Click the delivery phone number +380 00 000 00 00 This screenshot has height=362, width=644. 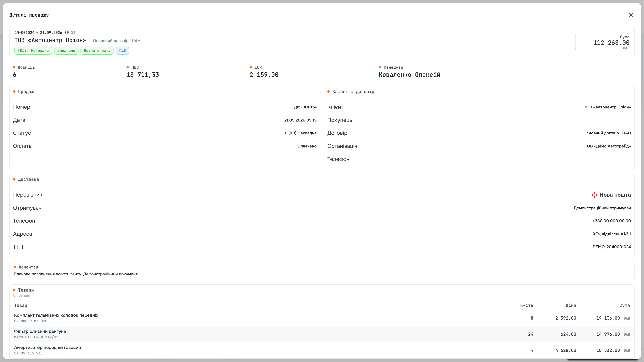point(611,221)
